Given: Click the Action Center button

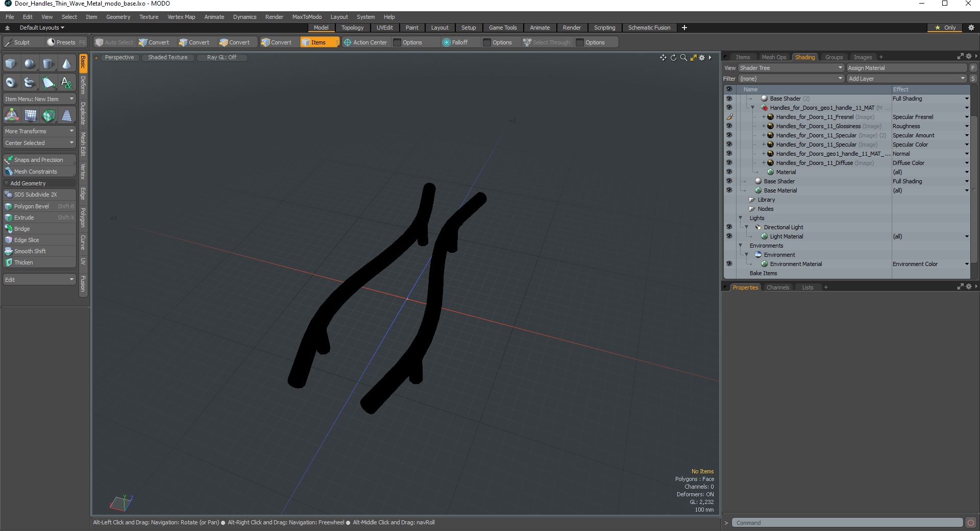Looking at the screenshot, I should pos(366,42).
